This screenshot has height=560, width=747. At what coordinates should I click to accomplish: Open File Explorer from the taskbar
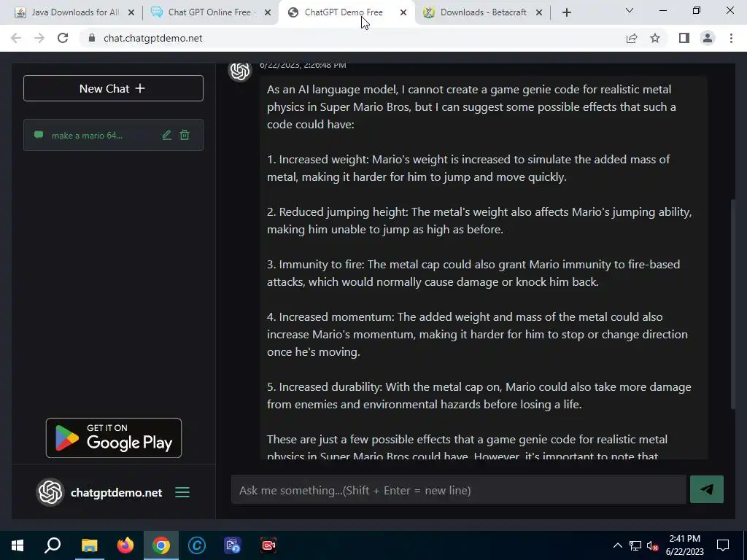tap(89, 545)
